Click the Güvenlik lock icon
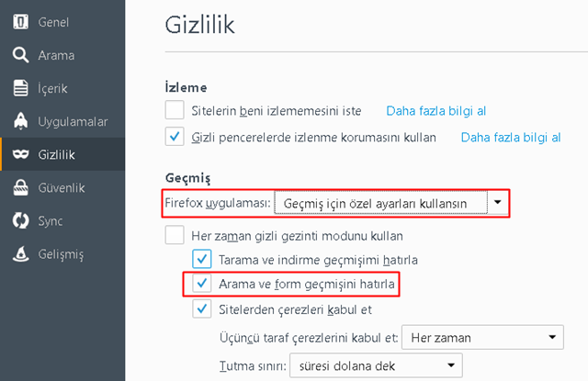Screen dimensions: 588x381 pyautogui.click(x=20, y=187)
